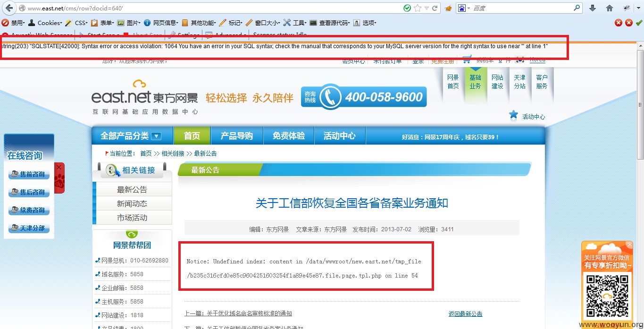Open the 表单 dropdown menu

pyautogui.click(x=102, y=23)
